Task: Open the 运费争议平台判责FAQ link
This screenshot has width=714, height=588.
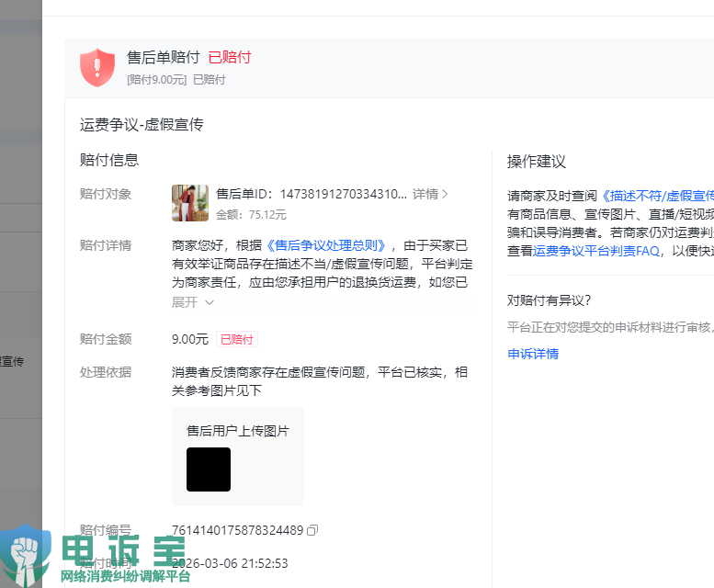Action: 596,251
